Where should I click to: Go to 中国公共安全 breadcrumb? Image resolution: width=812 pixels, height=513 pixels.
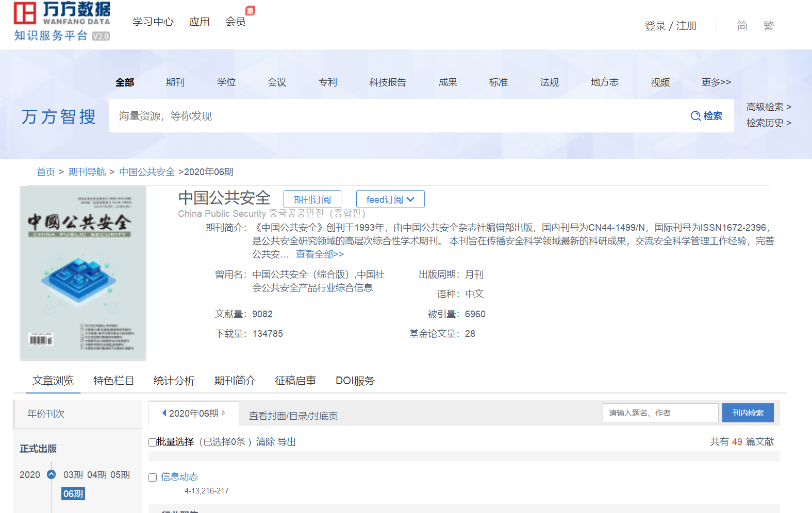coord(147,172)
